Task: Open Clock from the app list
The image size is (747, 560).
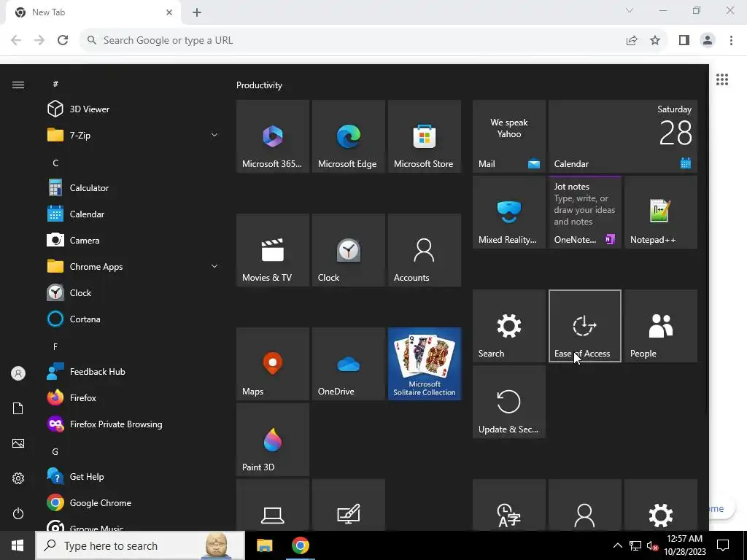Action: [133, 292]
